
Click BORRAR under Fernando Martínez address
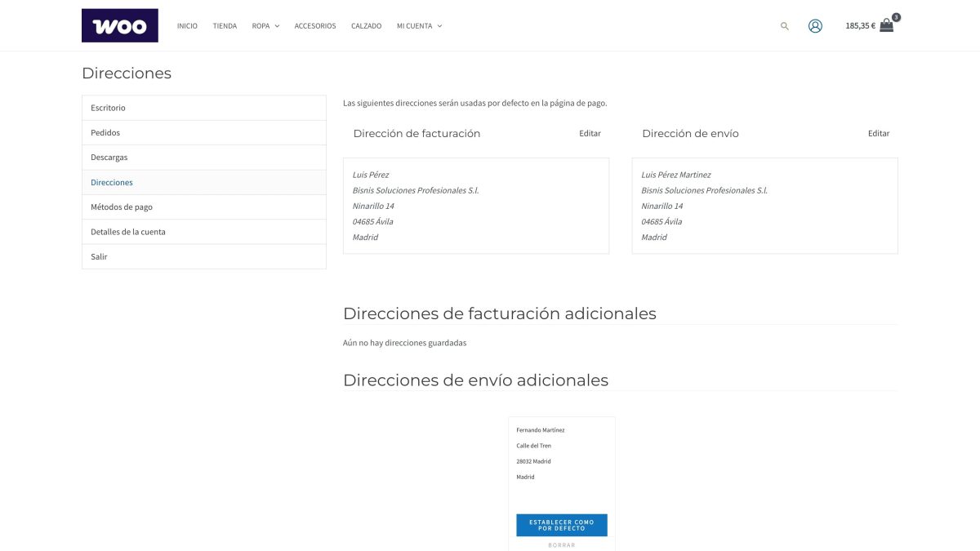click(561, 544)
